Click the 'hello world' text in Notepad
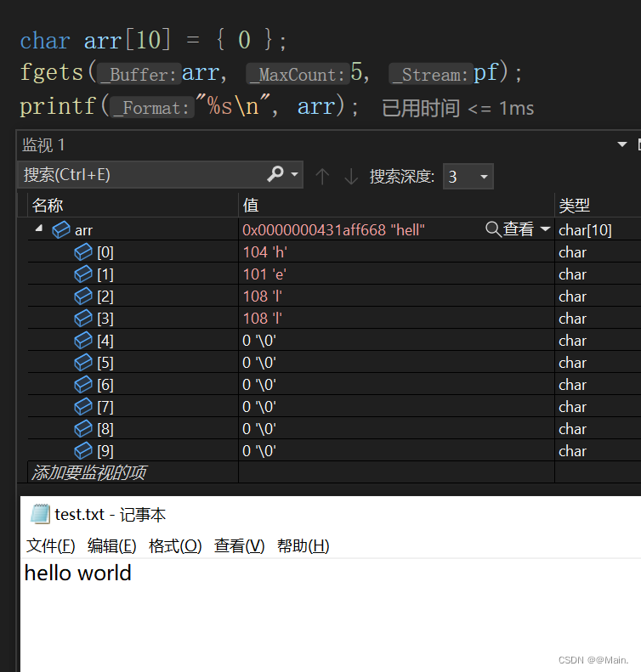Screen dimensions: 641x672 tap(77, 573)
